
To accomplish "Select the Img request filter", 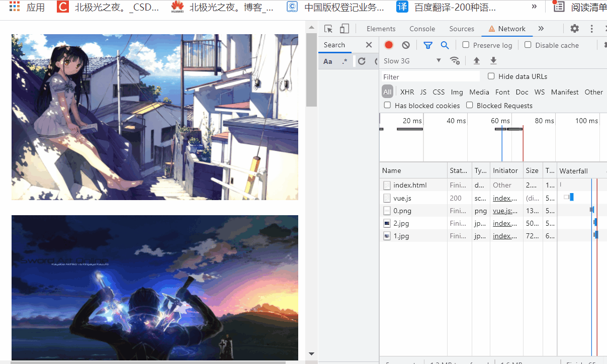I will [x=456, y=92].
